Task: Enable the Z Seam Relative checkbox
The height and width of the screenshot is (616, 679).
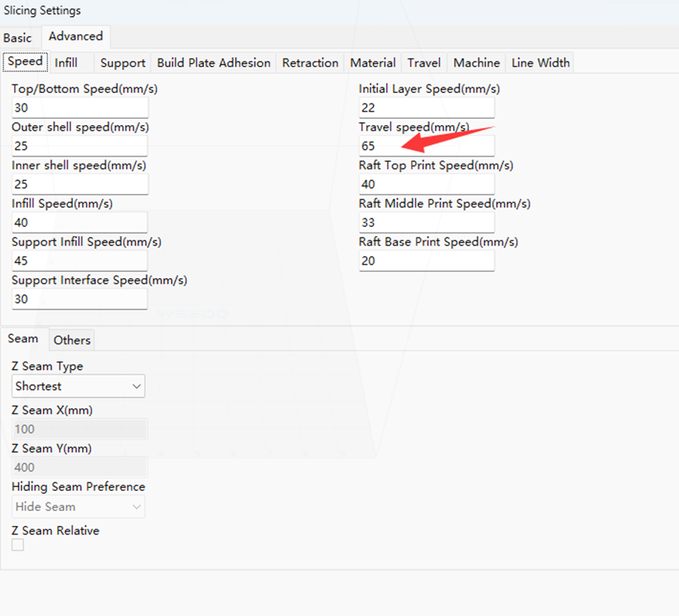Action: pyautogui.click(x=17, y=545)
